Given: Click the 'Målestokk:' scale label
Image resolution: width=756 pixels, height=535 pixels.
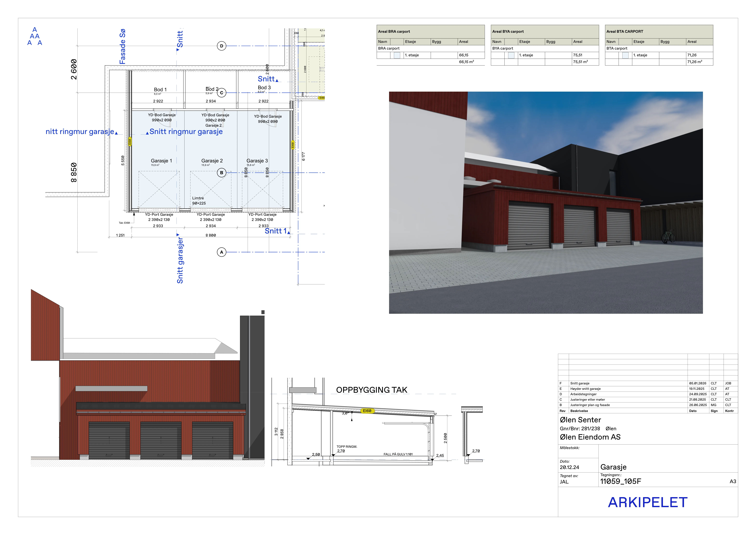Looking at the screenshot, I should pyautogui.click(x=570, y=448).
